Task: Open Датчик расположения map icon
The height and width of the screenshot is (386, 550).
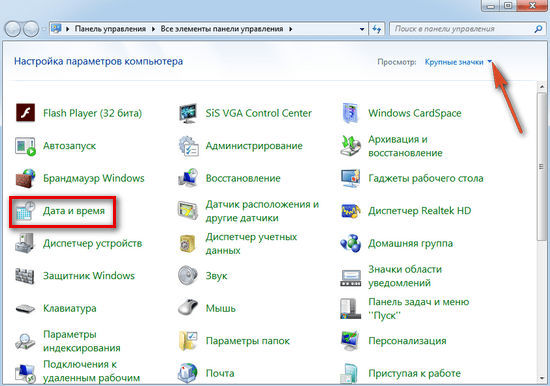Action: point(188,211)
